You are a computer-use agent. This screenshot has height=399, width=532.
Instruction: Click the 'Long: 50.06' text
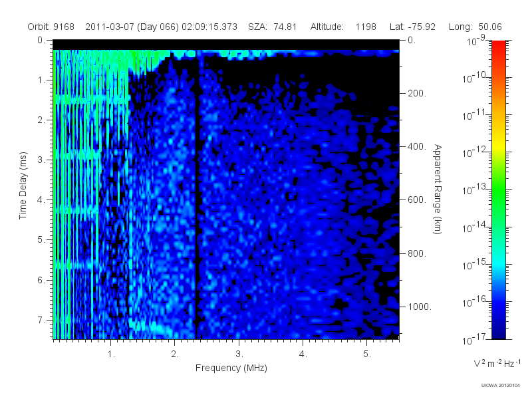[475, 27]
